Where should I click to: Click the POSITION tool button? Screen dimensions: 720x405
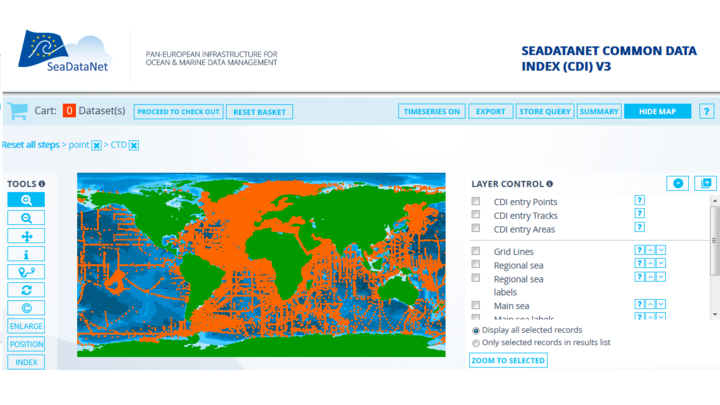click(26, 344)
